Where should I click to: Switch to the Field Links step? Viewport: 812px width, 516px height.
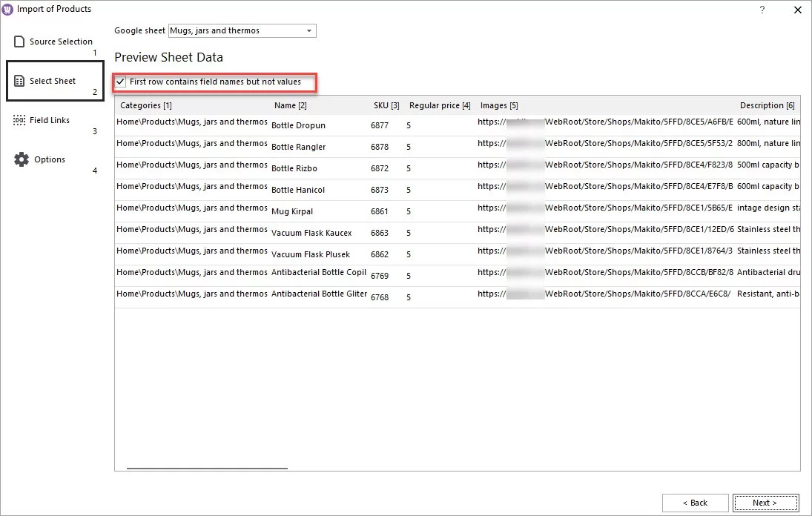(49, 119)
